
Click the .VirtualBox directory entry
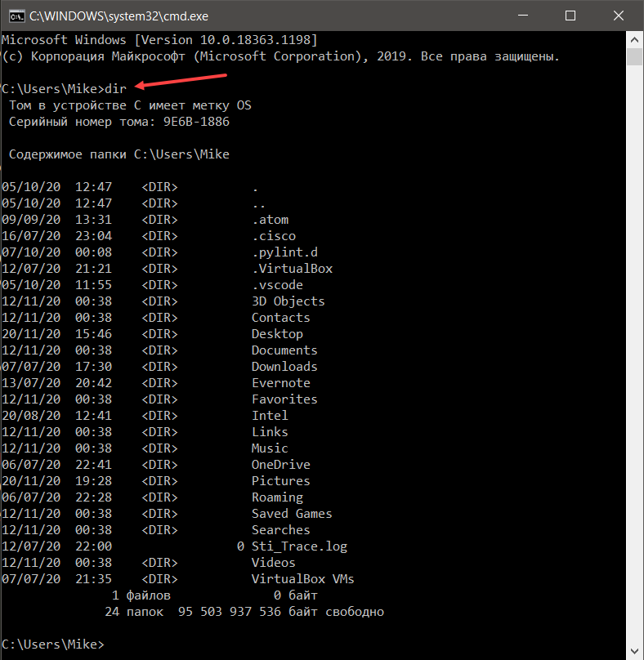coord(293,269)
